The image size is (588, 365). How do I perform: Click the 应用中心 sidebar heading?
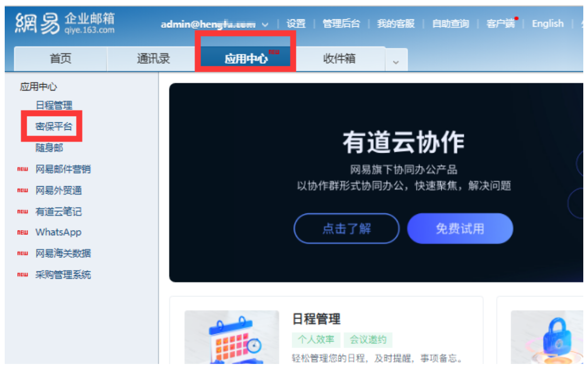tap(38, 87)
